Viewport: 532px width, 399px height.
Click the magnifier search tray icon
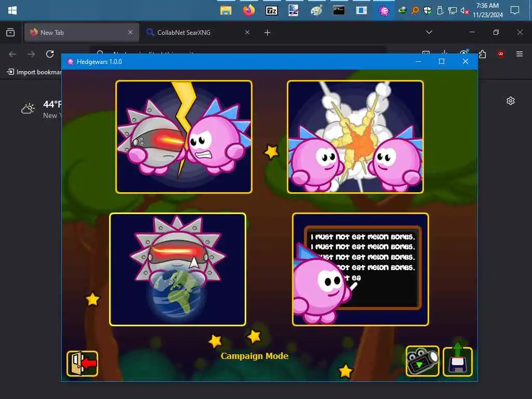[415, 10]
